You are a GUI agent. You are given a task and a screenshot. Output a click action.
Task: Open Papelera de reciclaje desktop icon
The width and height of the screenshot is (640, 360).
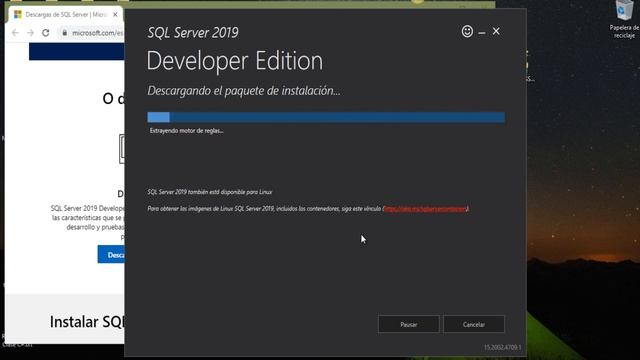(x=624, y=20)
